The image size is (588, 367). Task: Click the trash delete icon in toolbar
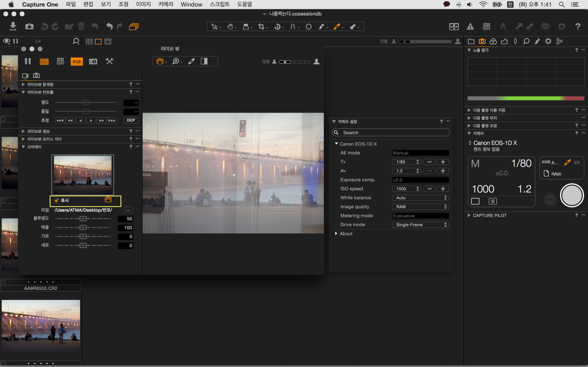click(x=81, y=27)
